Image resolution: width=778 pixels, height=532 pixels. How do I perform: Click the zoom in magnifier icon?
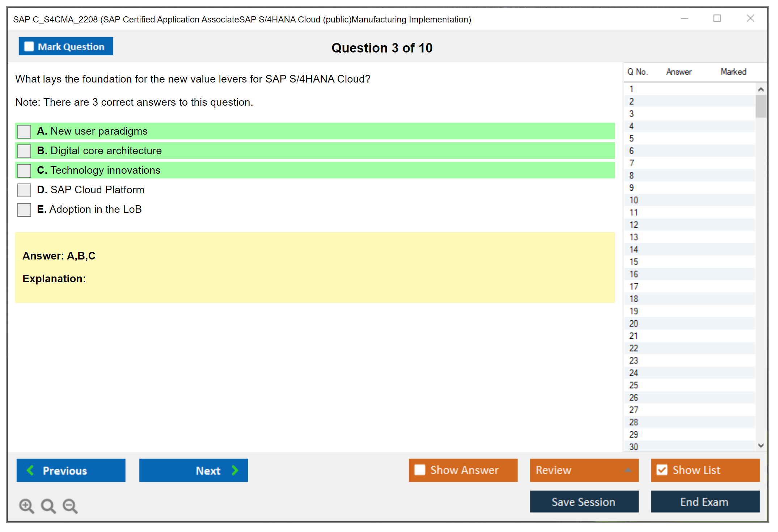click(26, 506)
